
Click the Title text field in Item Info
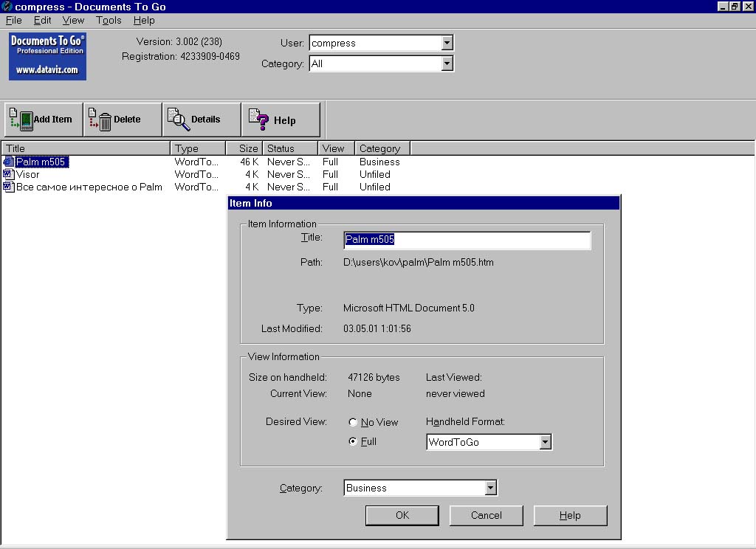click(x=467, y=240)
